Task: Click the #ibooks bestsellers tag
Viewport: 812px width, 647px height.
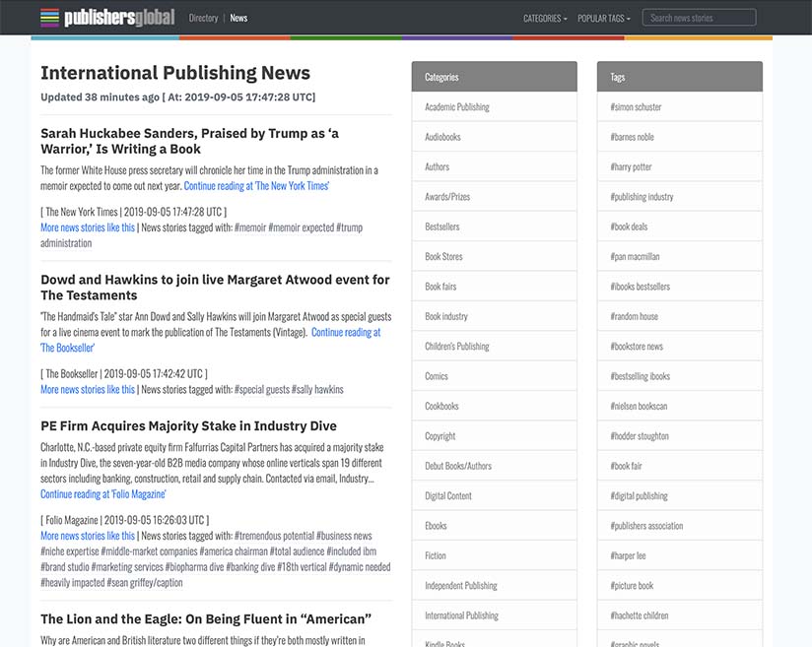Action: [x=679, y=287]
